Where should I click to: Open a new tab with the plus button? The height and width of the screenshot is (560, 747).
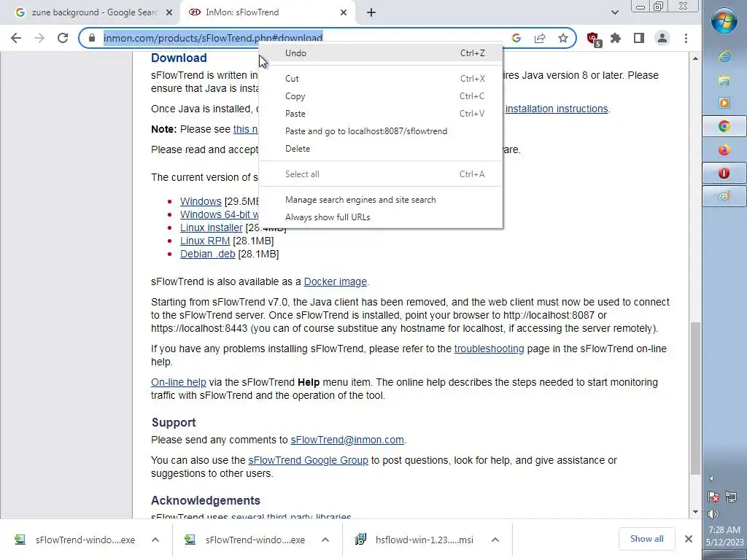coord(371,12)
